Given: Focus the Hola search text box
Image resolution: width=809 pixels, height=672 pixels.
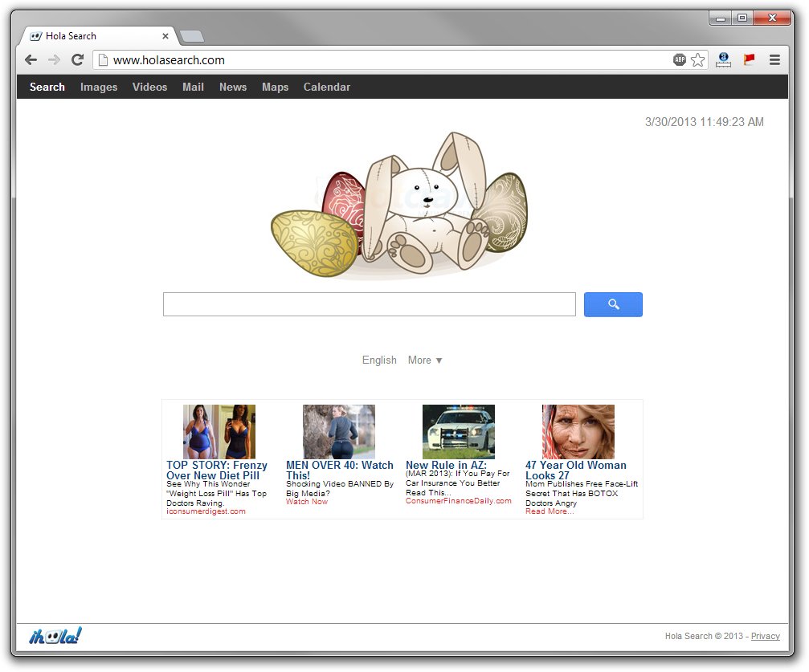Looking at the screenshot, I should (370, 304).
